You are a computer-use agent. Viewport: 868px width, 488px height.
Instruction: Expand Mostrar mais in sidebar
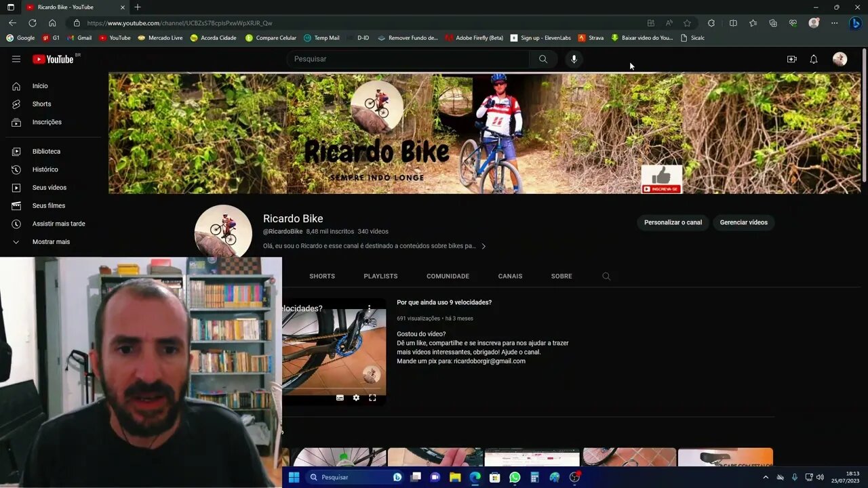(51, 242)
